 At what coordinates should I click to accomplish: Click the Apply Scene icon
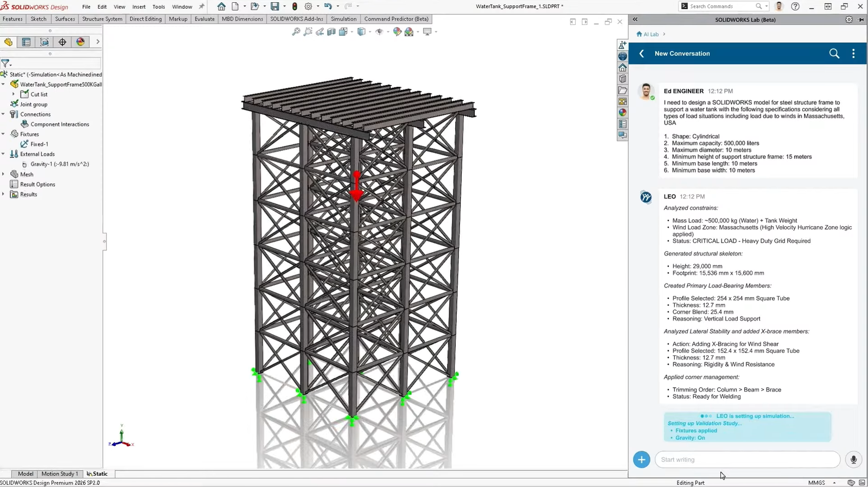click(409, 32)
